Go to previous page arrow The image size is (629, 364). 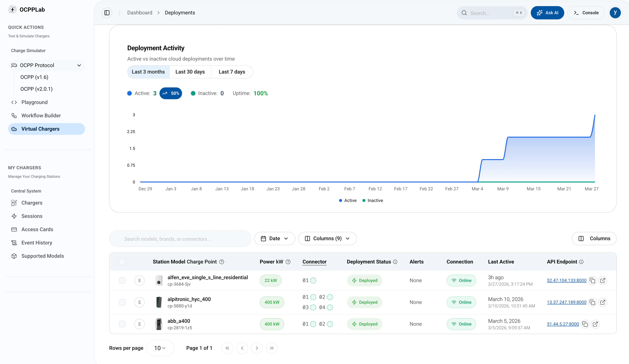click(x=242, y=348)
